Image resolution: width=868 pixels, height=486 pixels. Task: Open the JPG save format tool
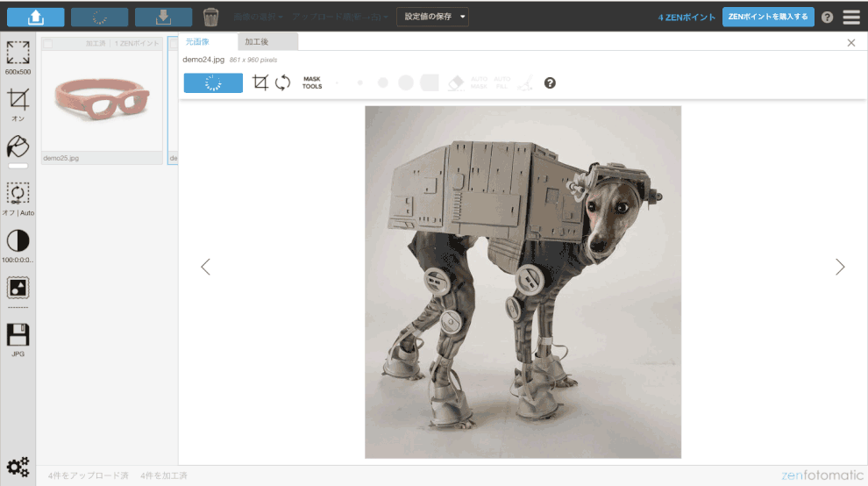click(18, 339)
